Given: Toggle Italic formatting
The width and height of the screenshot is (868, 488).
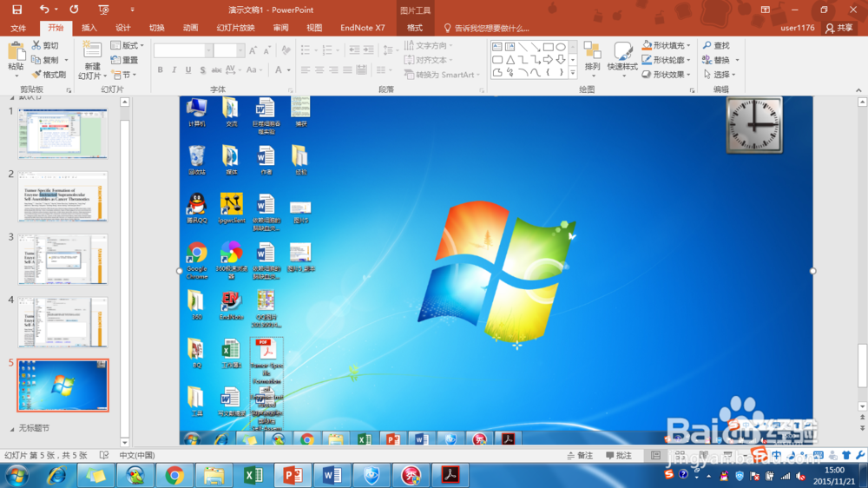Looking at the screenshot, I should tap(174, 69).
